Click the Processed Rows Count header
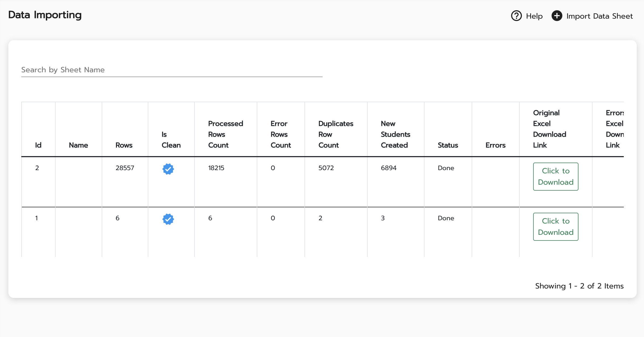Screen dimensions: 644x337 [x=225, y=134]
